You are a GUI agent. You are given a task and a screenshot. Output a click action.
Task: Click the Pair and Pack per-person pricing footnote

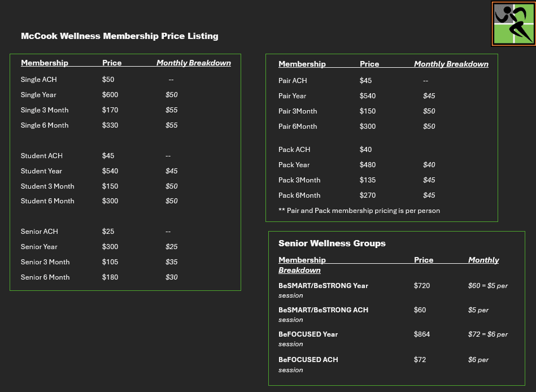click(359, 211)
